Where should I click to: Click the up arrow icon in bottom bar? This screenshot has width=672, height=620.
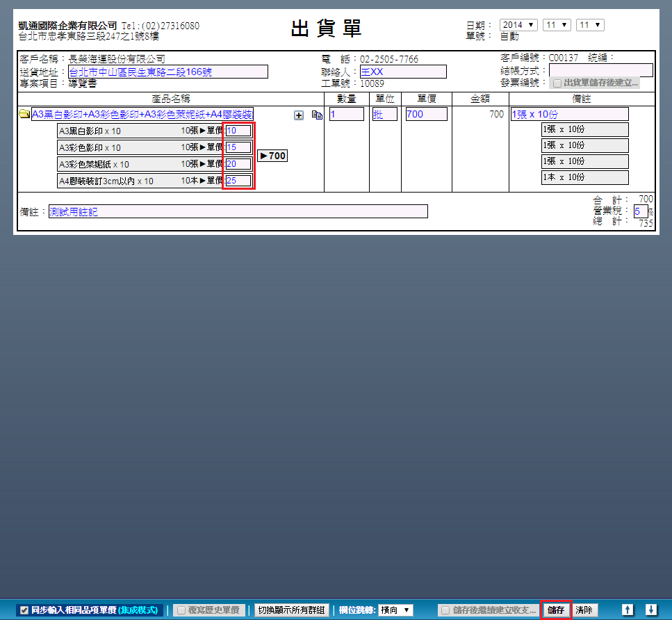[628, 610]
